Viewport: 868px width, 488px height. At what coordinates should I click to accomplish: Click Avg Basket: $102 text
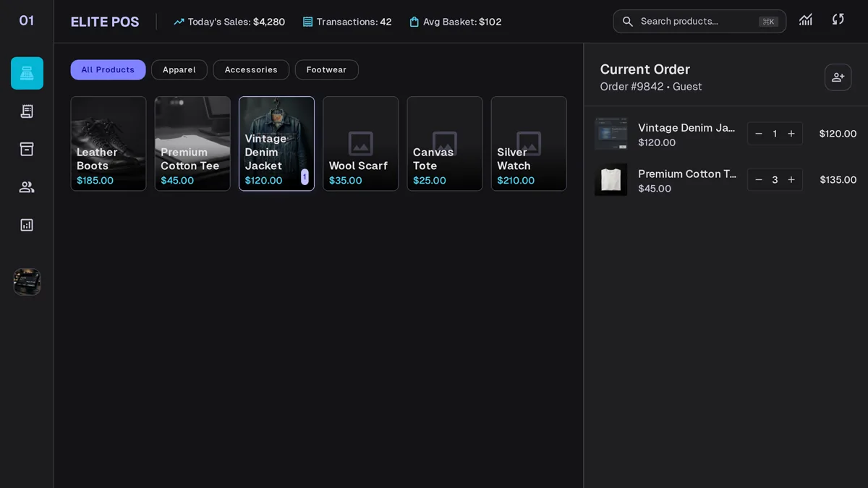[x=462, y=22]
